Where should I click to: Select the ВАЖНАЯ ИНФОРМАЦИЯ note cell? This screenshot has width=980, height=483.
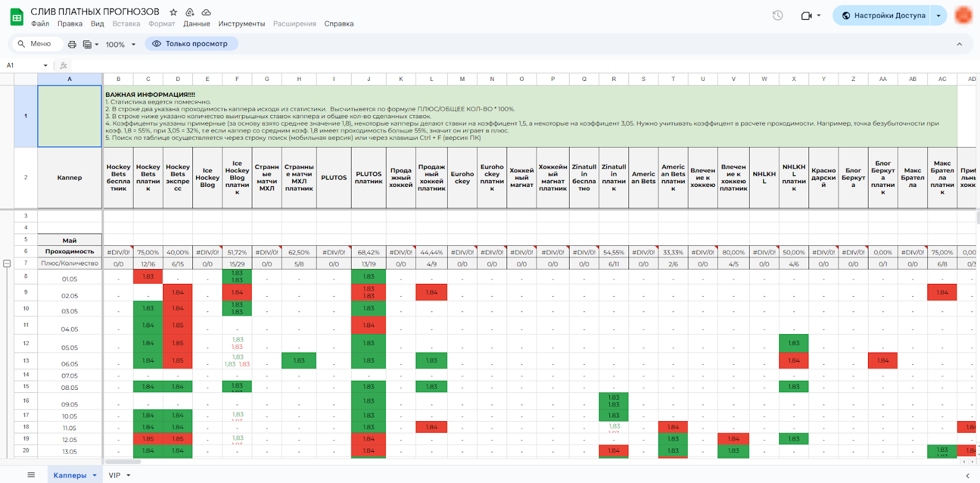coord(530,116)
